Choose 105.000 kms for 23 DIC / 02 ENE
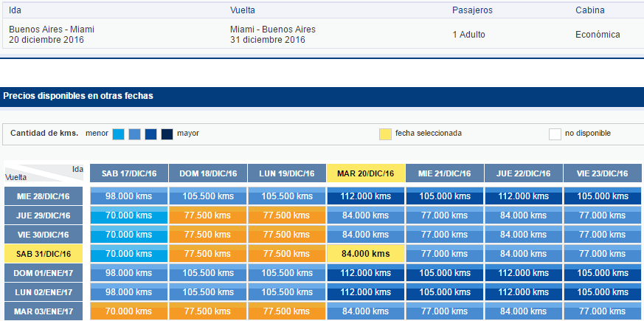 [x=603, y=292]
